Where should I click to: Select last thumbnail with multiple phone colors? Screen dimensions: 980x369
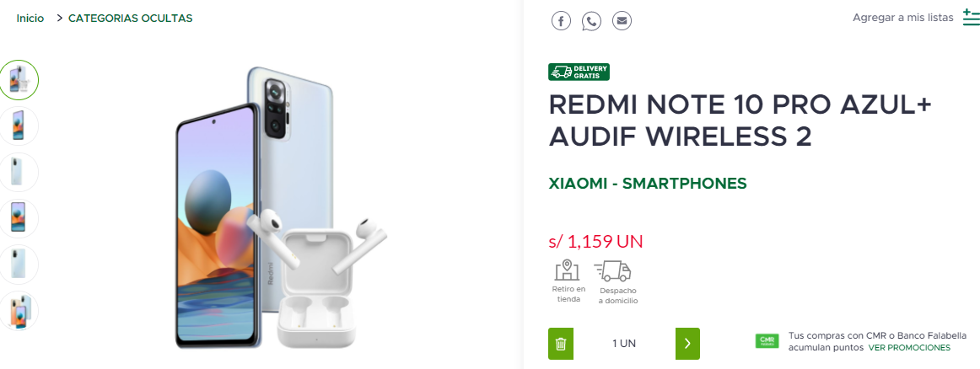pyautogui.click(x=19, y=310)
